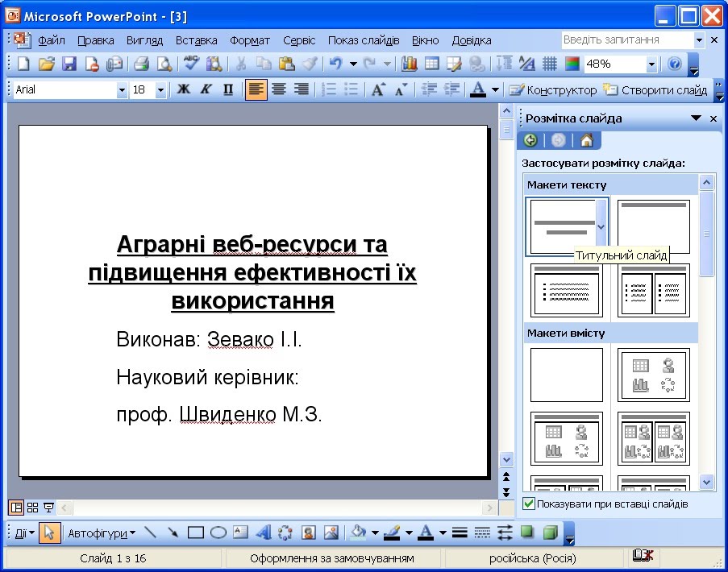Image resolution: width=728 pixels, height=572 pixels.
Task: Select the Arrow drawing tool
Action: point(173,533)
